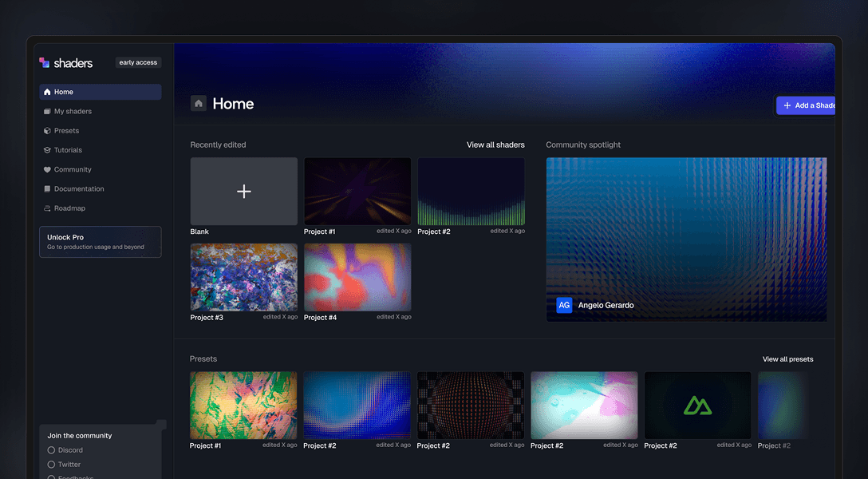Viewport: 868px width, 479px height.
Task: Click the Home sidebar house icon
Action: pos(47,92)
